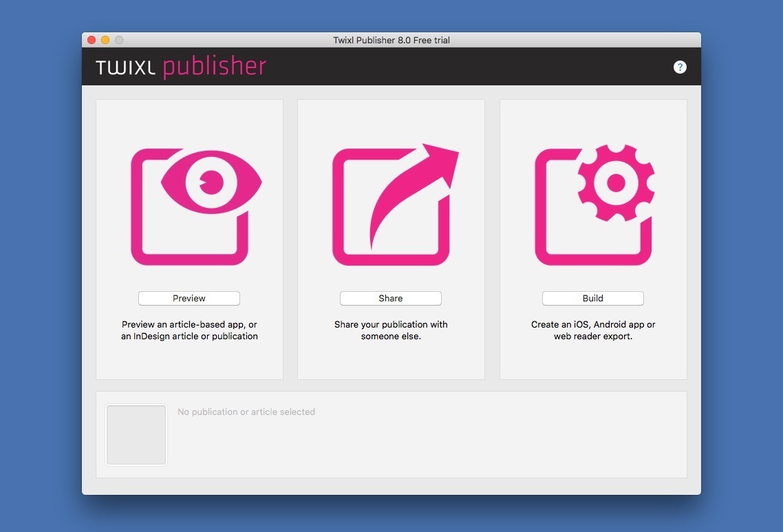Open the gear-shaped Build icon

coord(592,203)
